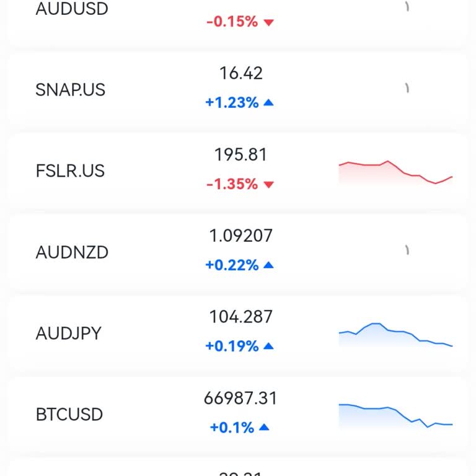Click the SNAP.US +1.23% change value
This screenshot has height=476, width=476.
coord(232,103)
